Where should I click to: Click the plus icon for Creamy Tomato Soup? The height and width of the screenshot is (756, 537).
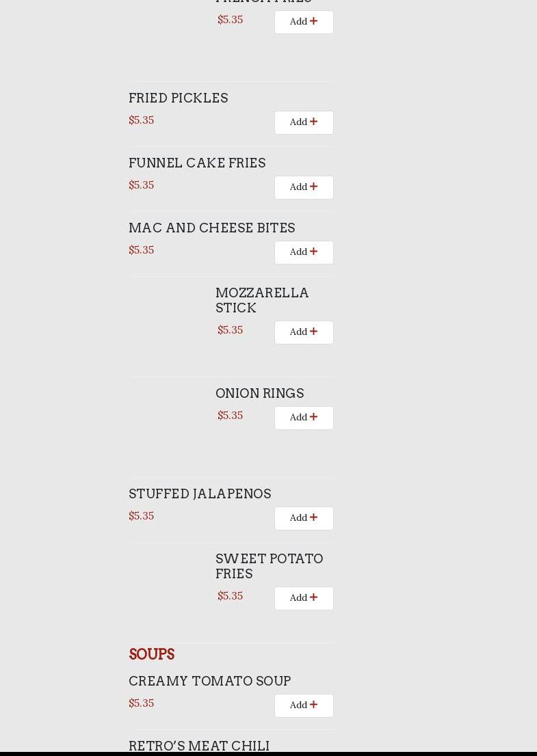coord(313,705)
